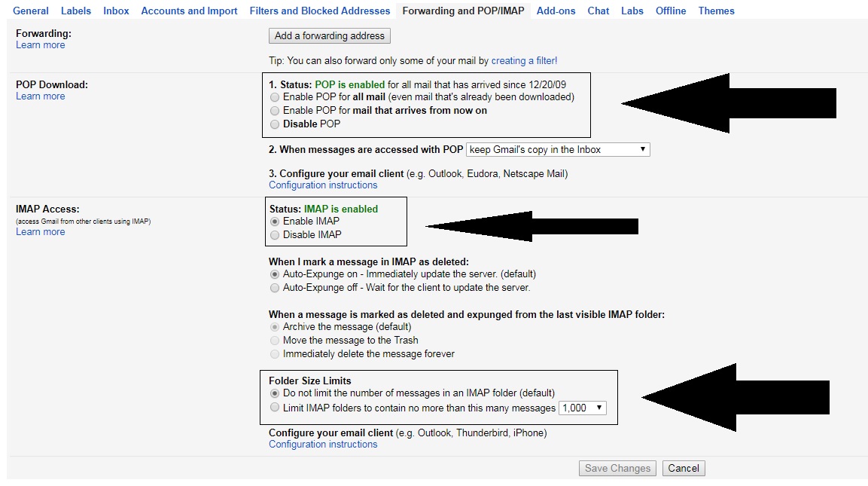Follow the creating a filter link

coord(522,60)
